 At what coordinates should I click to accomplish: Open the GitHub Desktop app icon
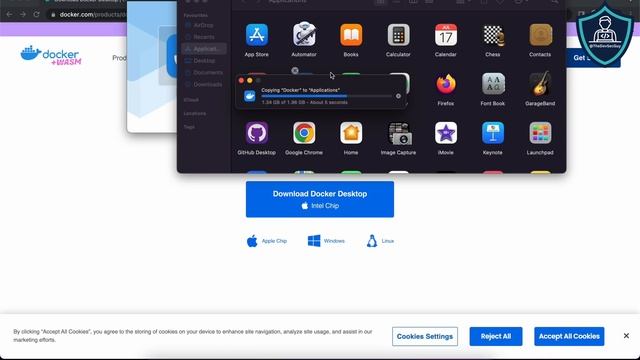pyautogui.click(x=257, y=133)
